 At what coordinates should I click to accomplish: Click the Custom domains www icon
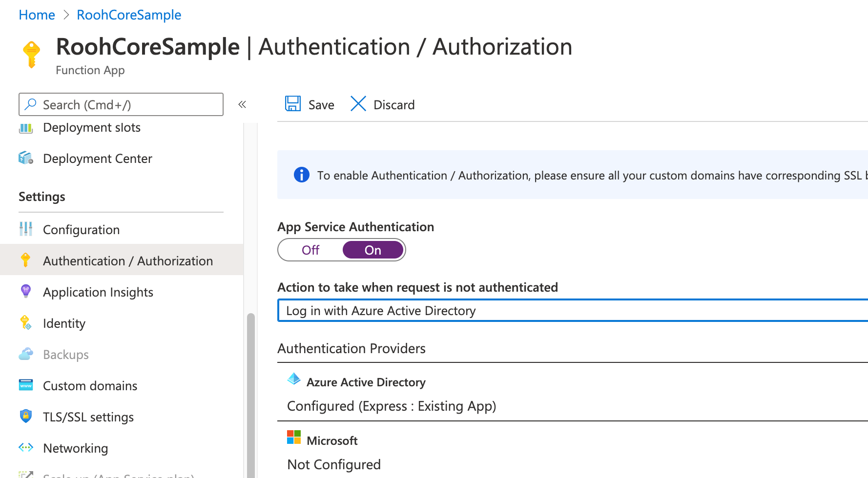point(25,385)
